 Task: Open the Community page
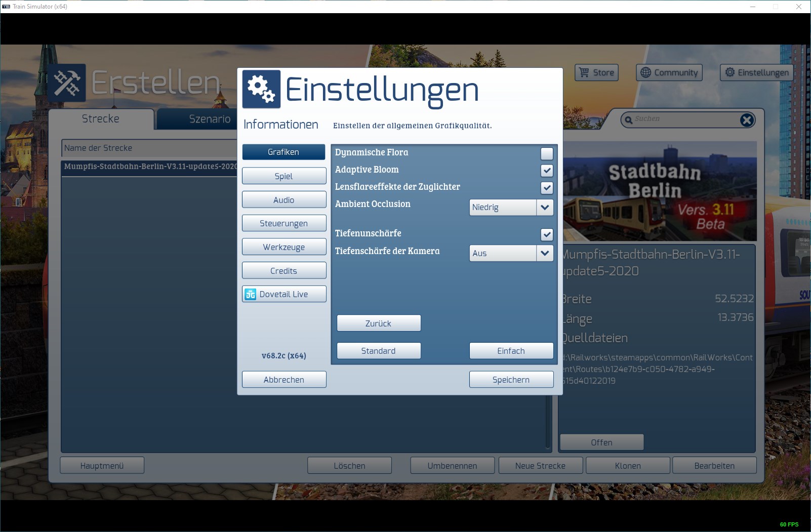670,72
